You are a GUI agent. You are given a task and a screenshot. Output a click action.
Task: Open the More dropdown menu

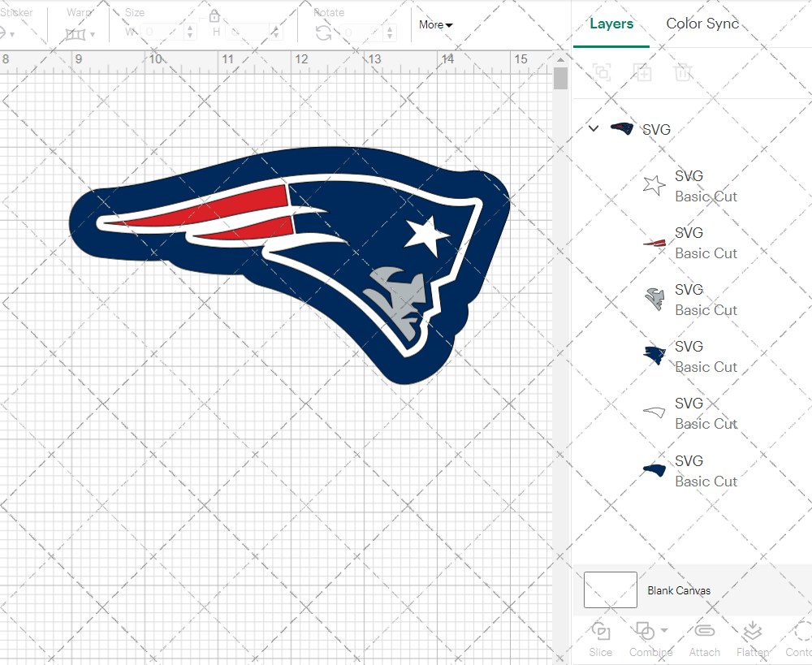[x=435, y=25]
